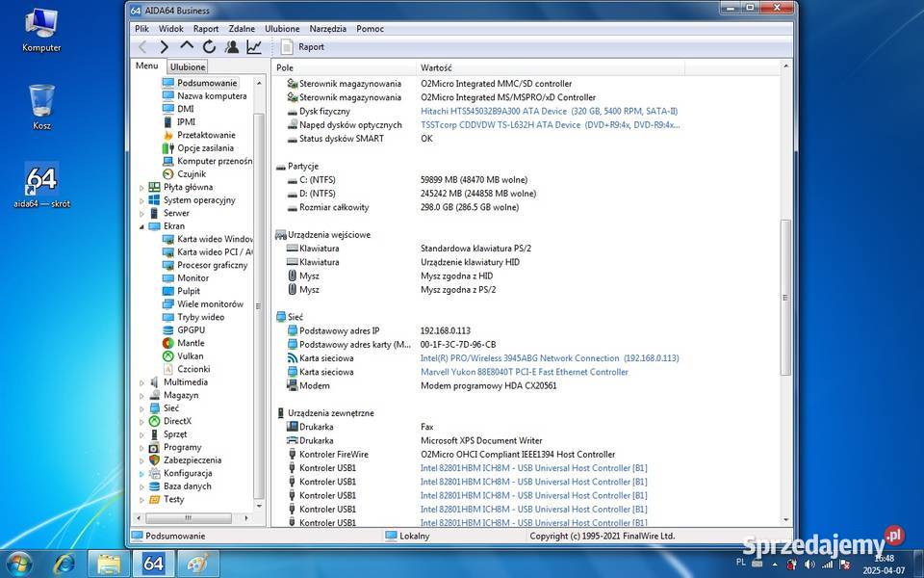The image size is (924, 578).
Task: Click the graph chart icon in toolbar
Action: pos(254,46)
